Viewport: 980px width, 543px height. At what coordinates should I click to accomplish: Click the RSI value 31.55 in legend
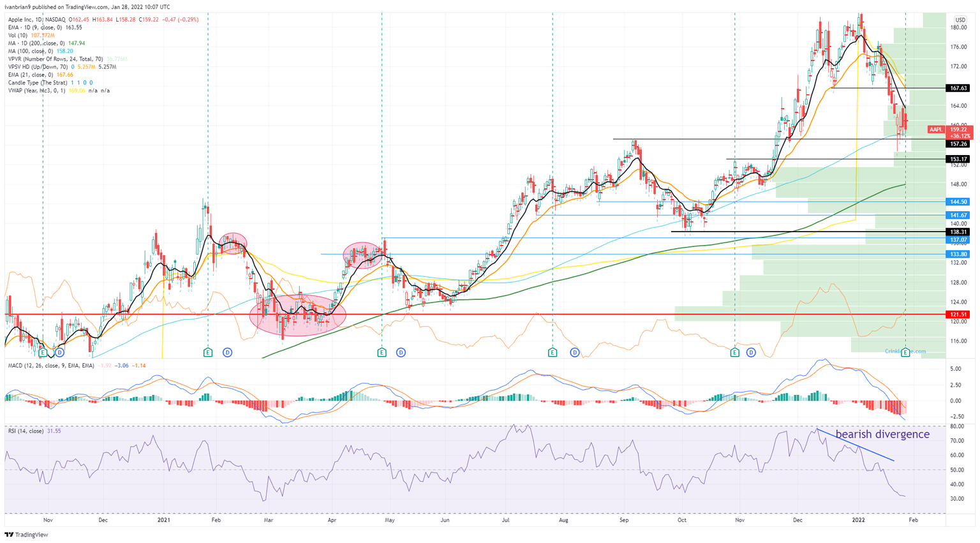point(54,431)
